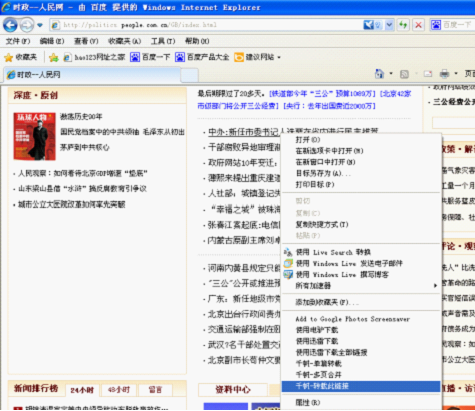Image resolution: width=475 pixels, height=411 pixels.
Task: Click the browser Back arrow button
Action: pos(10,25)
